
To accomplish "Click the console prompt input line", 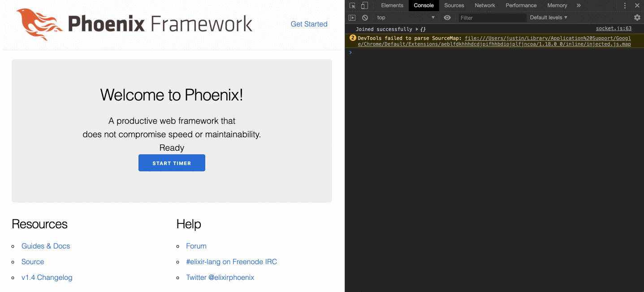I will (x=494, y=52).
